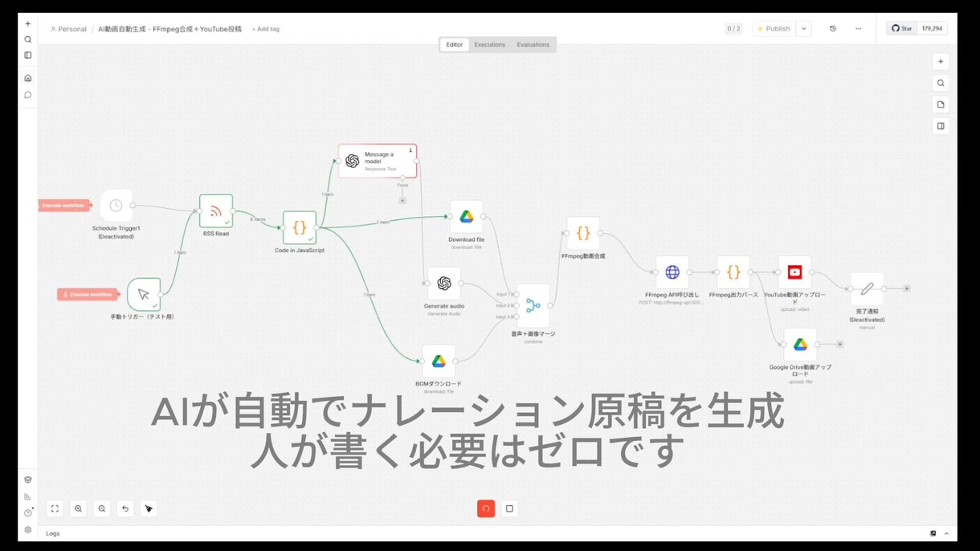Open the Google Drive動画アップロード node
The width and height of the screenshot is (980, 551).
click(800, 345)
